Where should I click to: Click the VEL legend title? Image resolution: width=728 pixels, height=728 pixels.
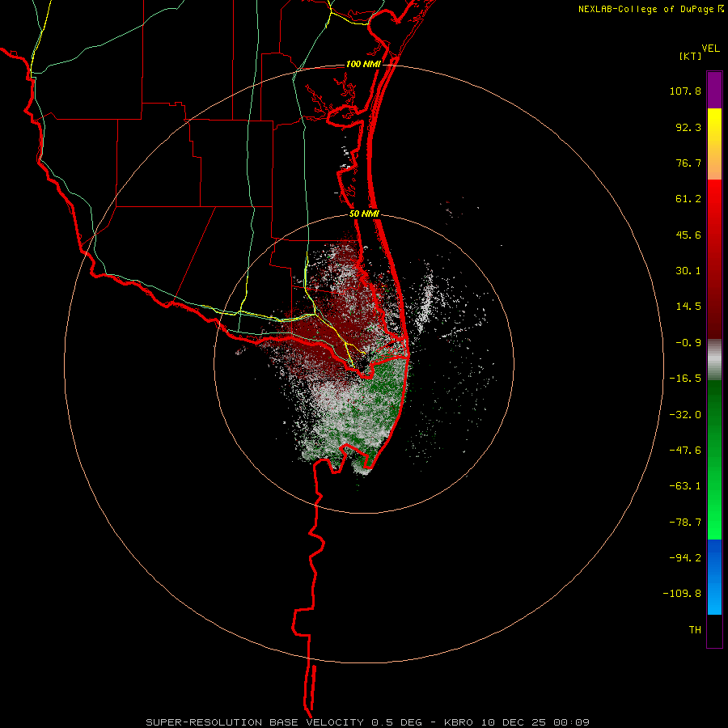(710, 49)
